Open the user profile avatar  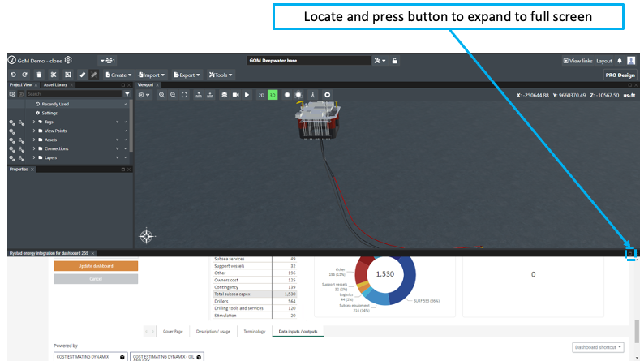tap(631, 61)
